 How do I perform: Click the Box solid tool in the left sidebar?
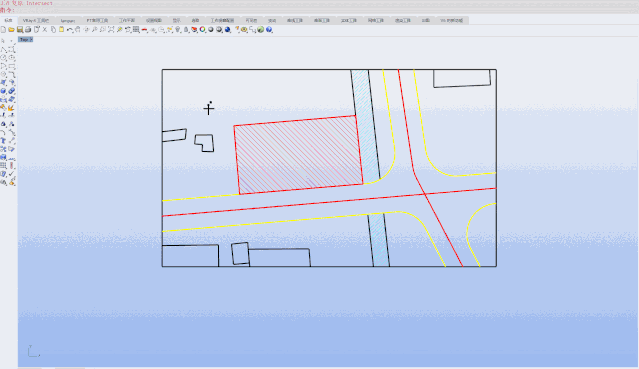pyautogui.click(x=3, y=91)
